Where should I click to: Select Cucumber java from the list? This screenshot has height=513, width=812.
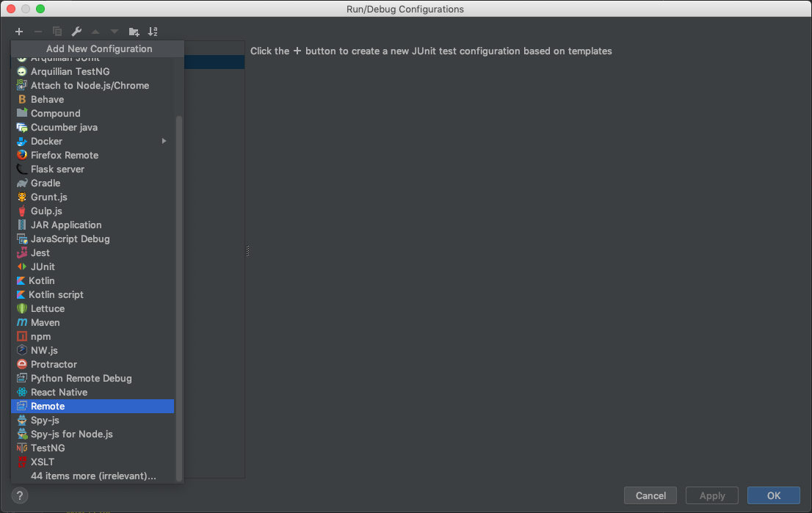coord(93,128)
